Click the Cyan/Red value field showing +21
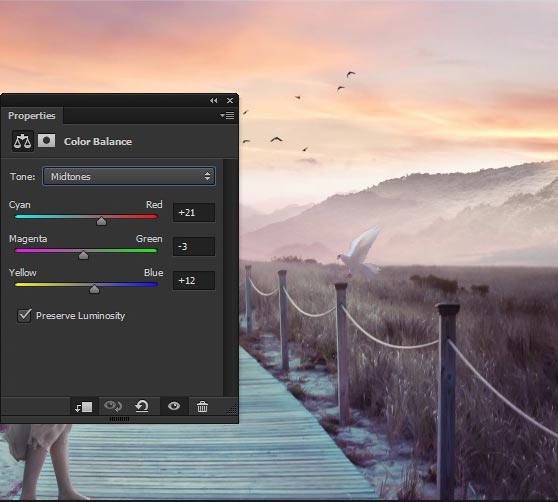Viewport: 558px width, 502px height. tap(194, 212)
